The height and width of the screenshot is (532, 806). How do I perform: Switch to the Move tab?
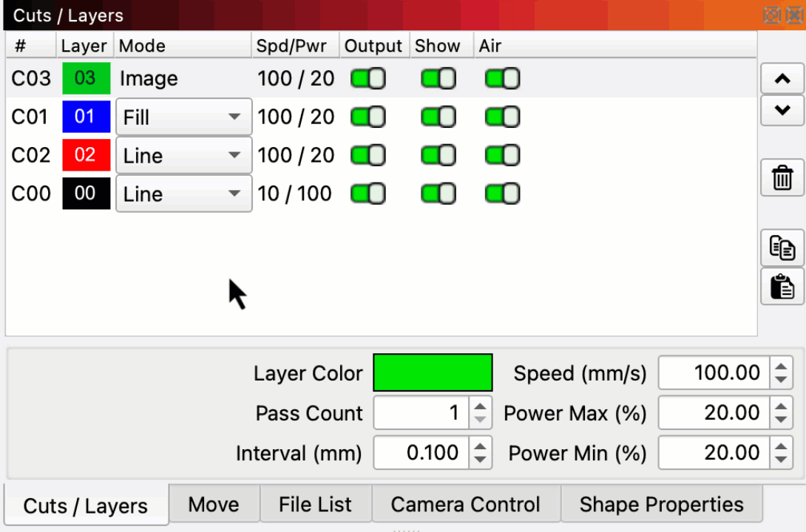tap(214, 505)
